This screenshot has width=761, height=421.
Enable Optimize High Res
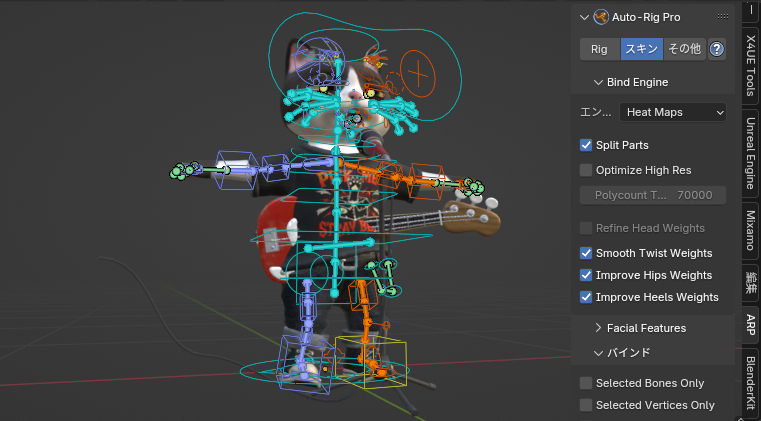coord(586,170)
